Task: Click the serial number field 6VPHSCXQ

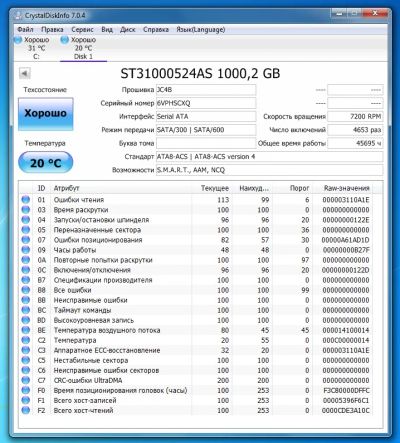Action: click(206, 103)
